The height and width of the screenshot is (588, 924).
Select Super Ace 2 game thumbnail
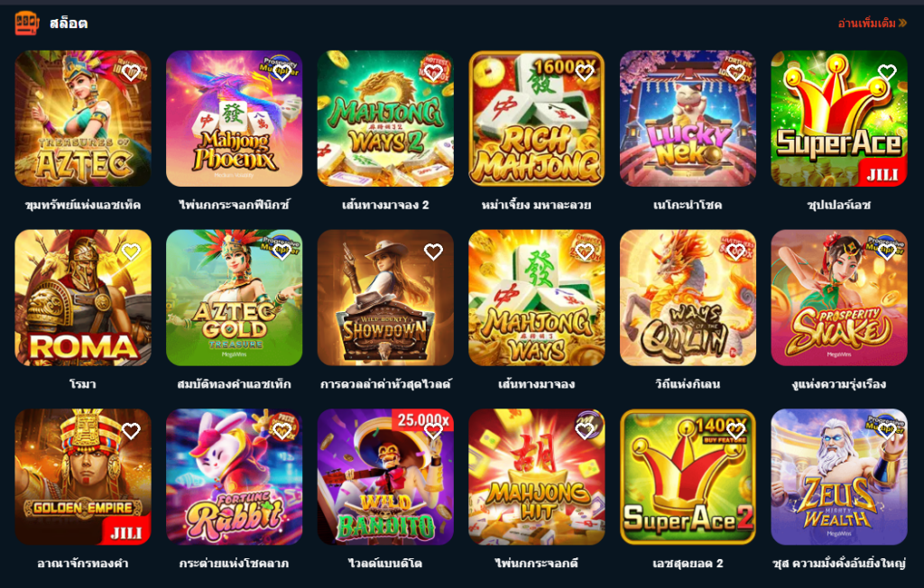click(688, 477)
